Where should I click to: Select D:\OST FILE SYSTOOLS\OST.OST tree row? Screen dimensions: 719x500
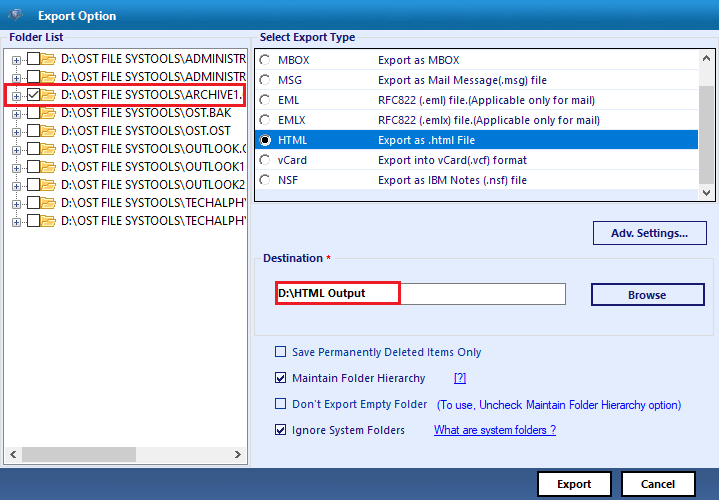point(146,131)
